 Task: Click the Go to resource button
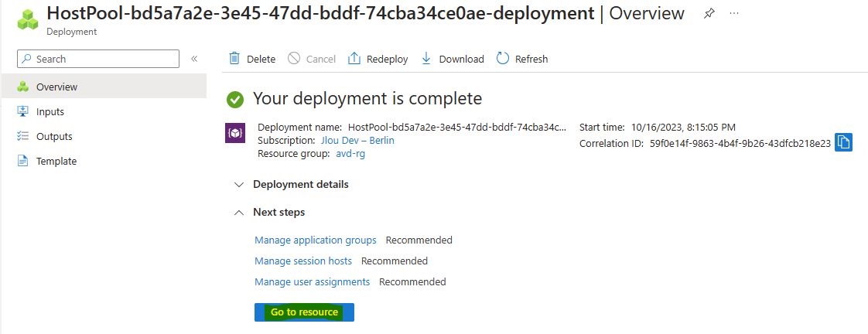point(305,312)
